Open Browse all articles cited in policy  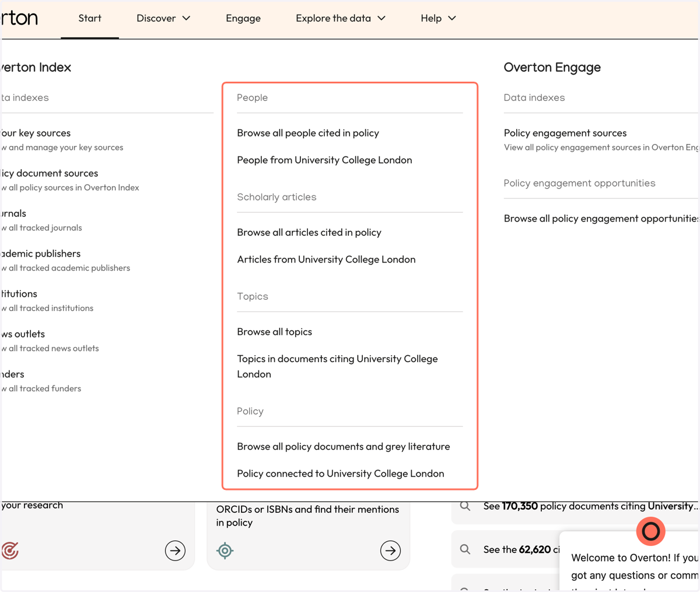pyautogui.click(x=309, y=232)
